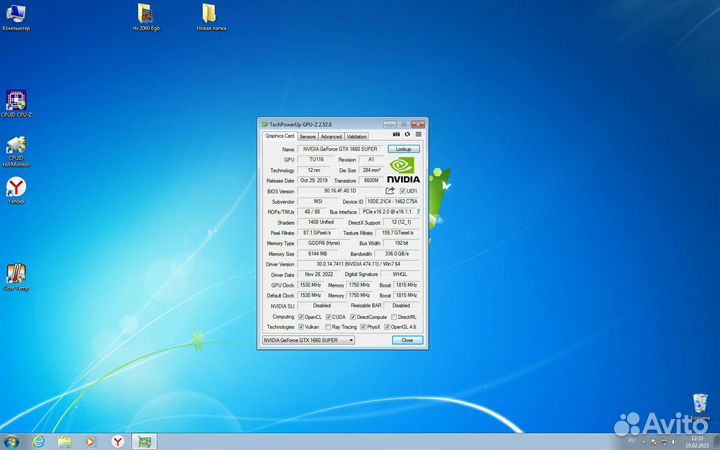Click the GPU-Z screenshot camera icon

[x=396, y=135]
